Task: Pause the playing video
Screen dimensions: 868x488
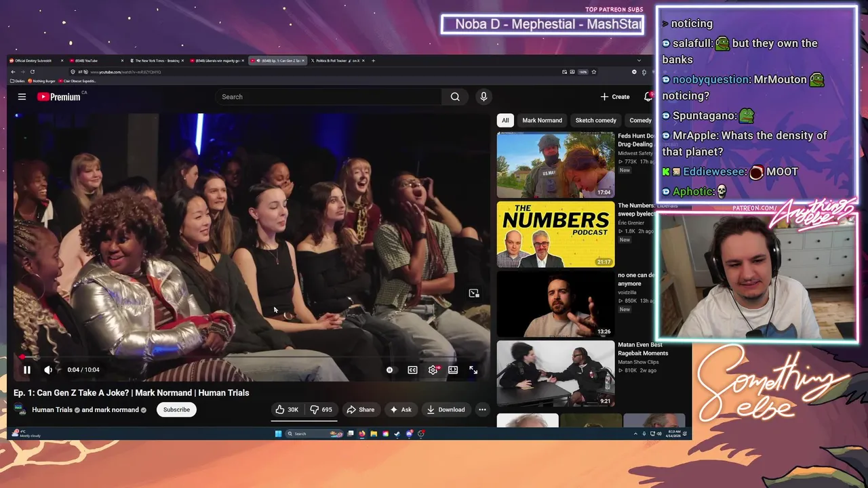Action: [27, 370]
